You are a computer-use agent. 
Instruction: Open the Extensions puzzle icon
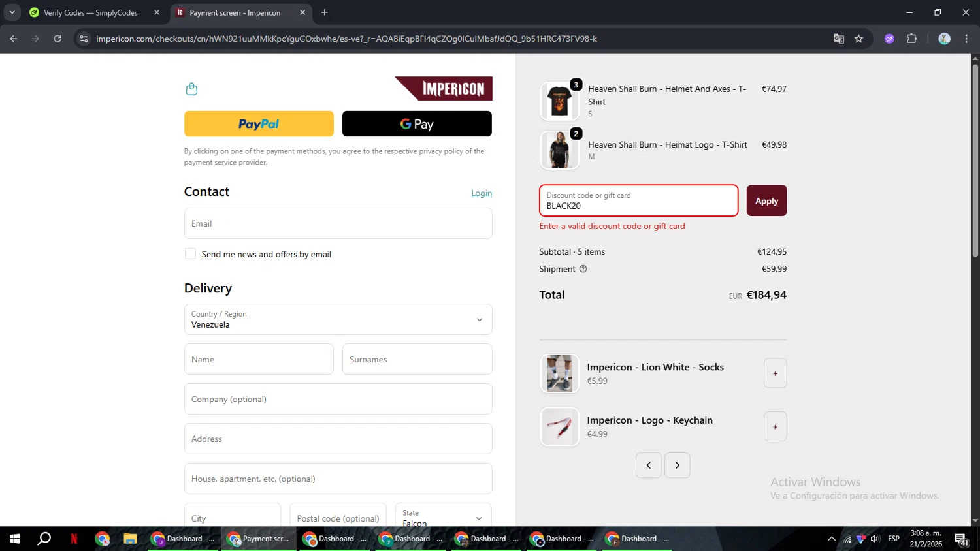912,39
